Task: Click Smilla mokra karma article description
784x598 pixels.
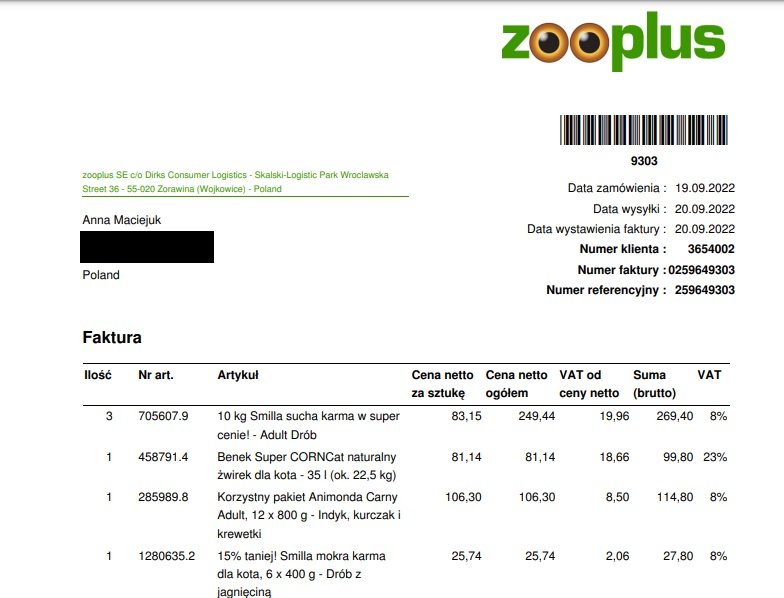Action: tap(302, 574)
